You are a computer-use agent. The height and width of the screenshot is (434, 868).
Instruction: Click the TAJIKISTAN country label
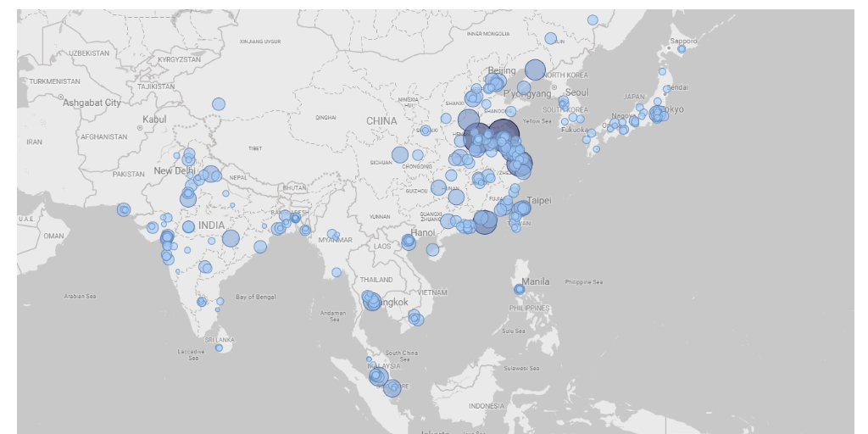(156, 86)
